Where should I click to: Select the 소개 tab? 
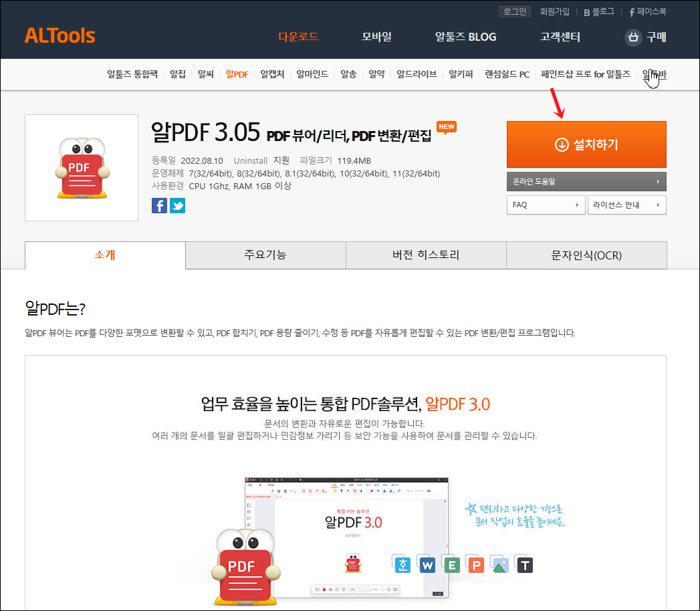point(106,255)
